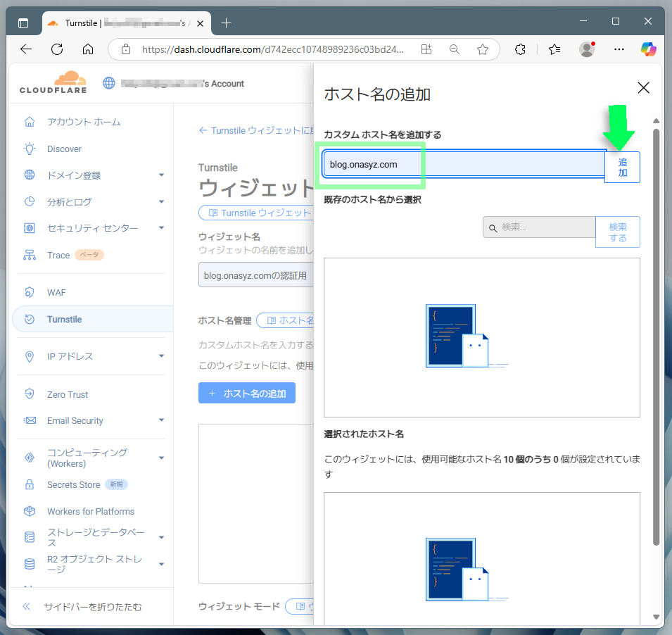Open the Extensions puzzle icon
The image size is (672, 635).
[520, 49]
